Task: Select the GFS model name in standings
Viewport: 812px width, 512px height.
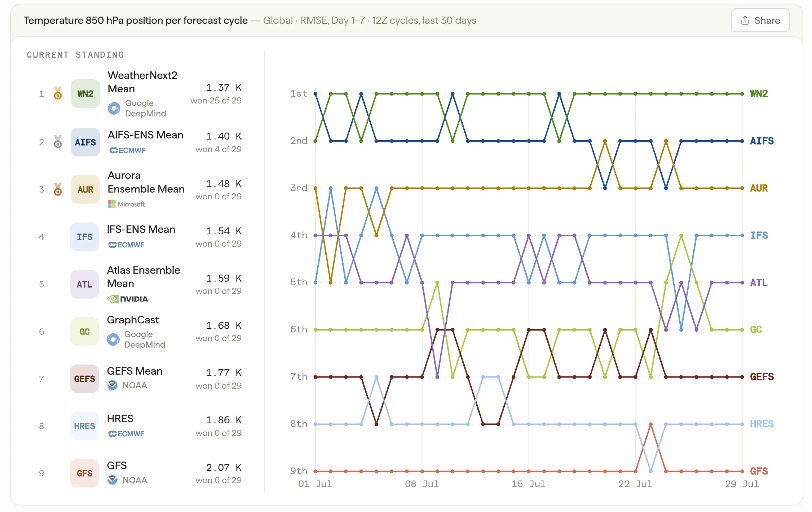Action: [117, 465]
